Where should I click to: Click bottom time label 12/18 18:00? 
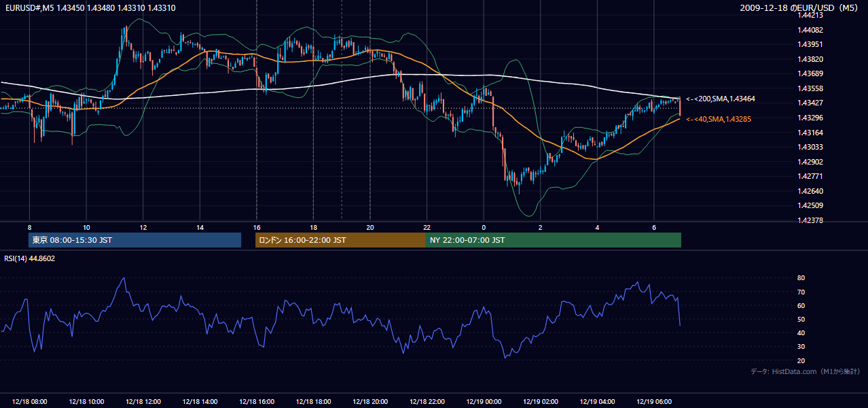click(313, 402)
